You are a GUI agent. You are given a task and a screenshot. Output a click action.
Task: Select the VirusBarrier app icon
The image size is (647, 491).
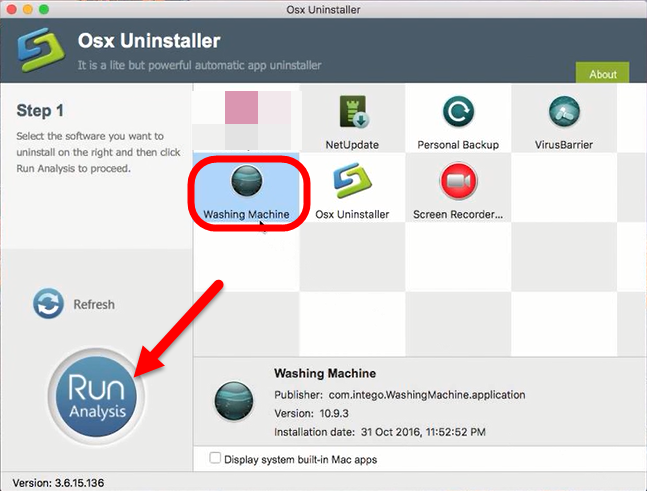point(563,113)
